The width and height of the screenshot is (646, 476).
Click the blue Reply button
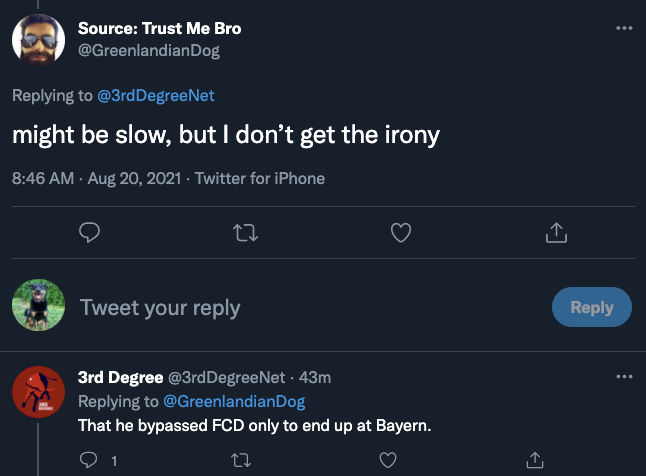tap(591, 307)
